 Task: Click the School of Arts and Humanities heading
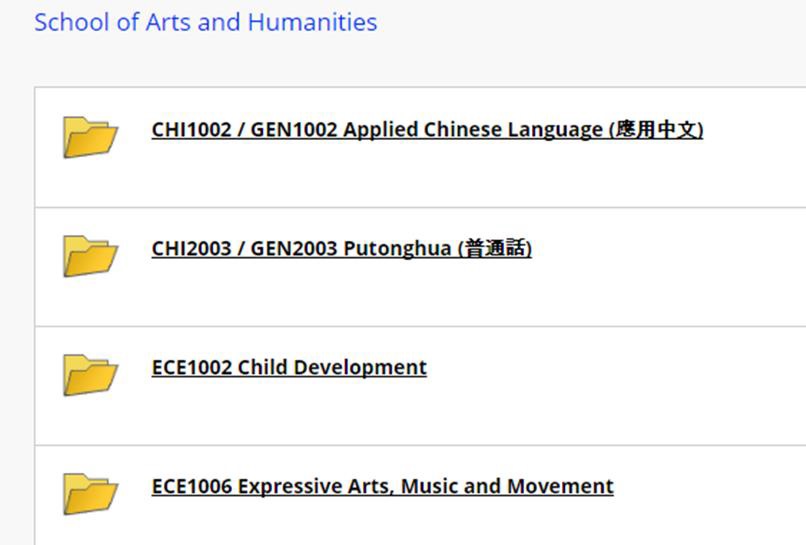(206, 22)
